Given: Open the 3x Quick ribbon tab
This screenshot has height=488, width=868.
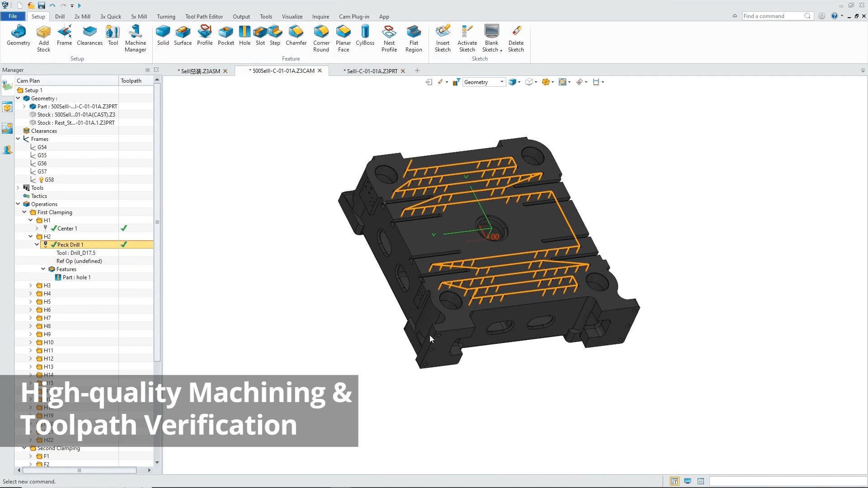Looking at the screenshot, I should coord(110,16).
